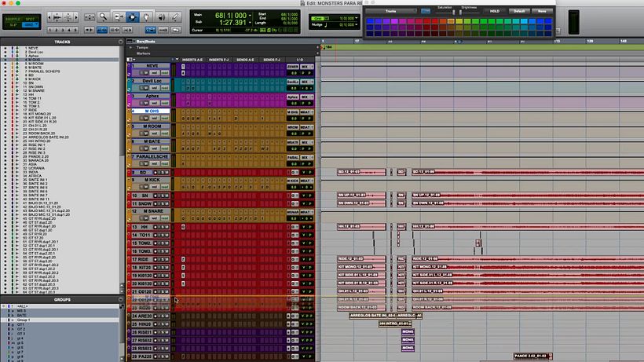Click I / O column header

300,60
